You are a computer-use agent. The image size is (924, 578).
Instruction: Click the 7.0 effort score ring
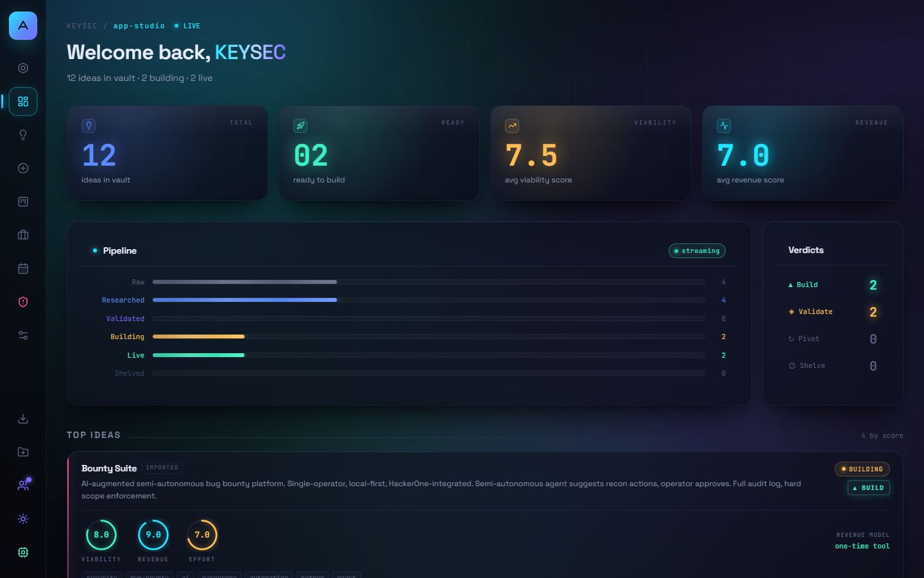point(202,535)
